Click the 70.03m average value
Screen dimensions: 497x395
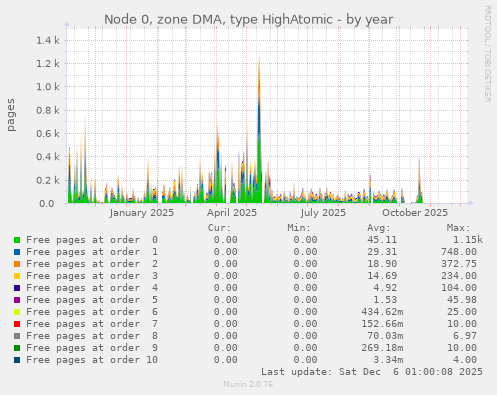click(x=385, y=336)
